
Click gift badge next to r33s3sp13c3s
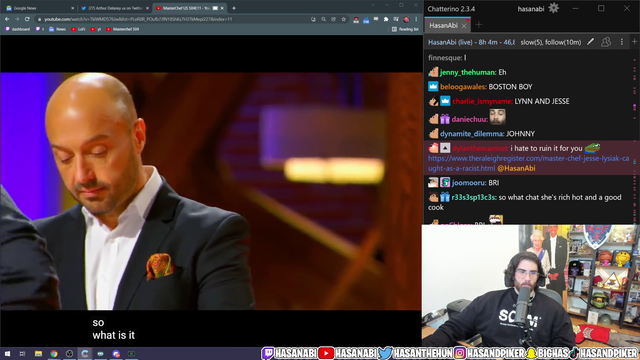click(x=444, y=198)
